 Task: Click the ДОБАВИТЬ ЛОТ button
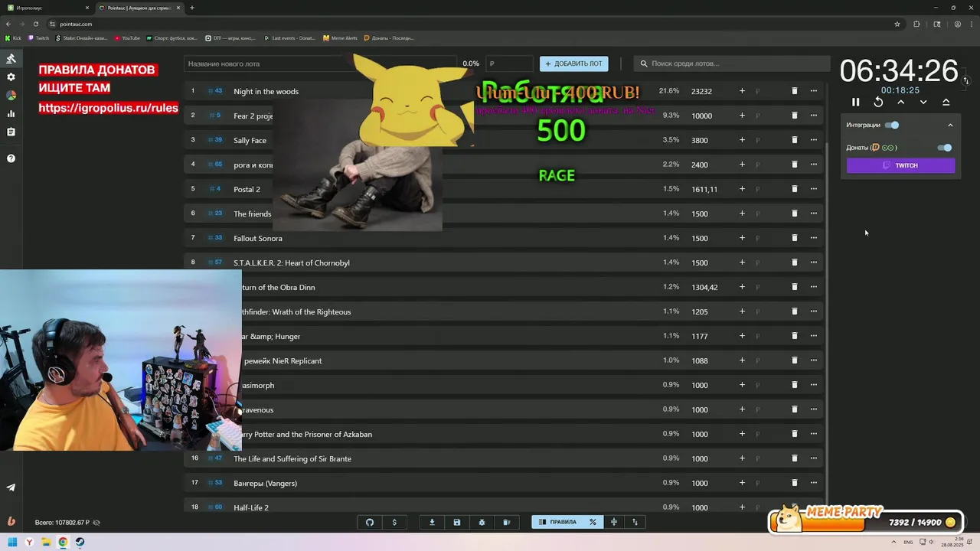(574, 64)
